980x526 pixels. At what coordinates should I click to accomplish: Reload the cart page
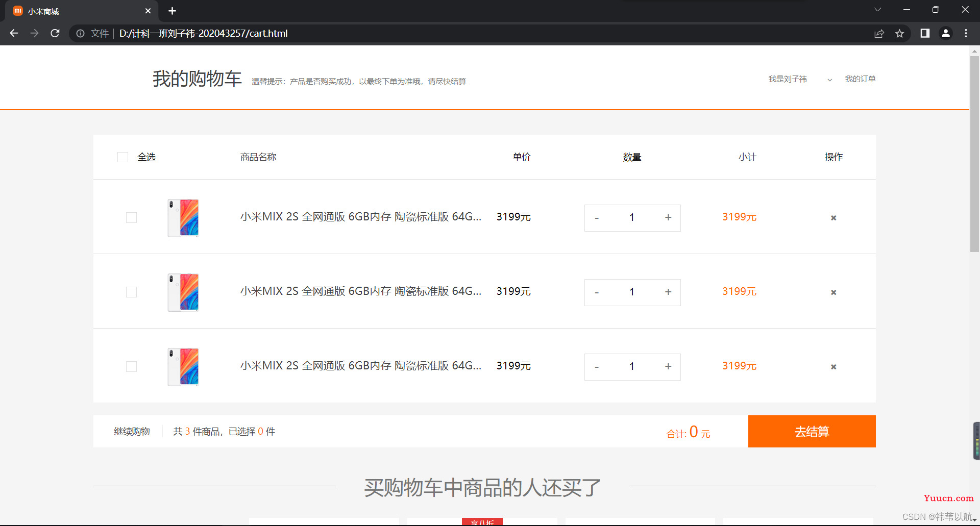[x=55, y=33]
